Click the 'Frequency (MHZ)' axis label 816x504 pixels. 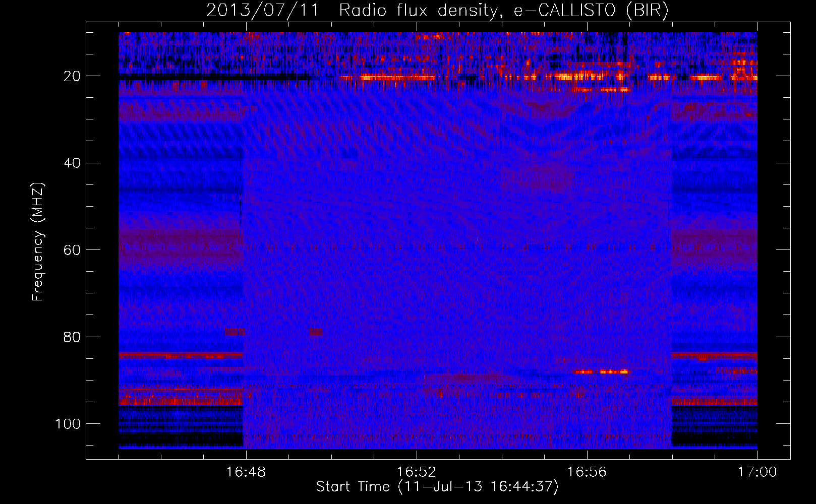pos(38,242)
